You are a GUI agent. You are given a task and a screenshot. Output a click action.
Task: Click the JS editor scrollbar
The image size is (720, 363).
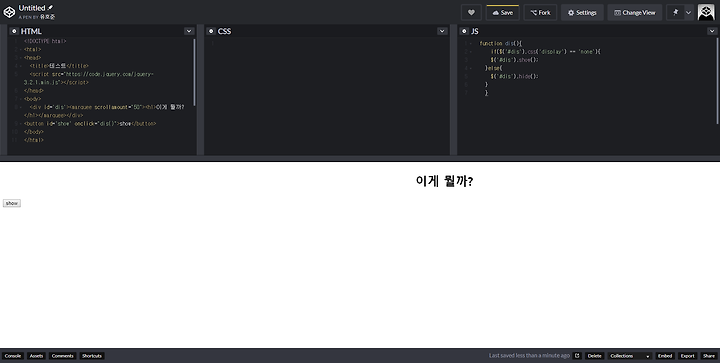click(x=717, y=81)
